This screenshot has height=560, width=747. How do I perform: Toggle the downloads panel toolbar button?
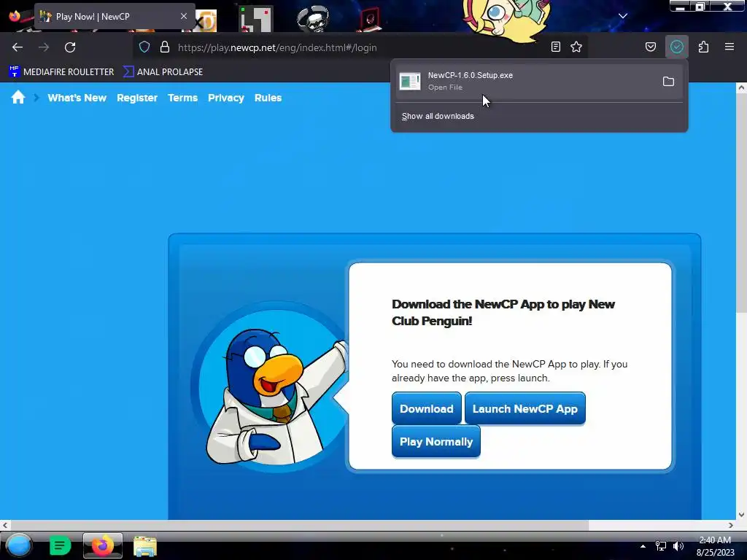point(677,47)
